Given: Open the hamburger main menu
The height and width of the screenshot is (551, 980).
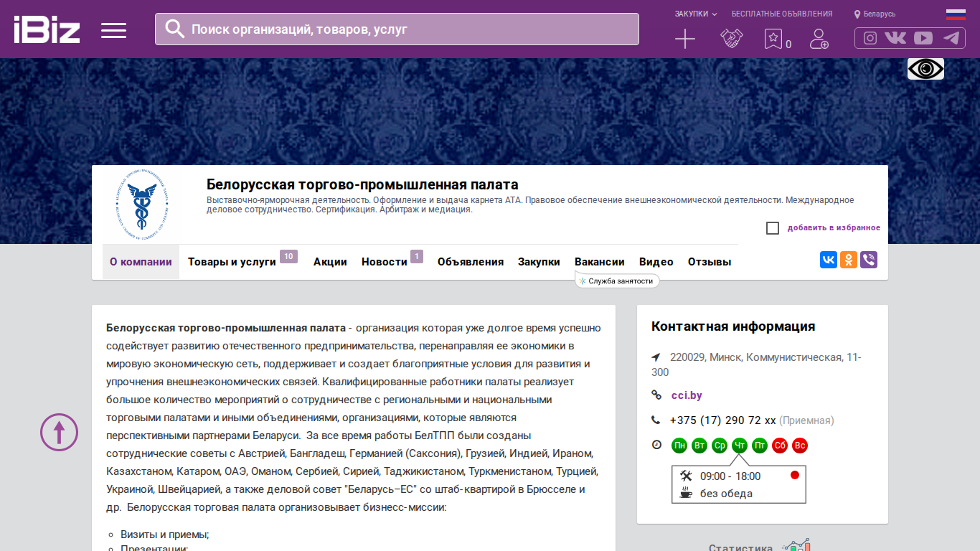Looking at the screenshot, I should [x=113, y=30].
